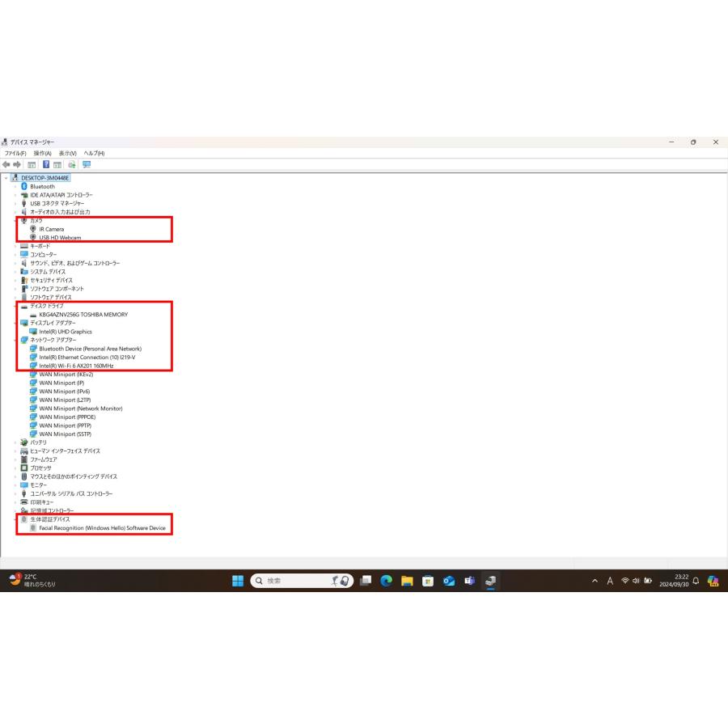Open Microsoft Teams from the taskbar

(470, 580)
